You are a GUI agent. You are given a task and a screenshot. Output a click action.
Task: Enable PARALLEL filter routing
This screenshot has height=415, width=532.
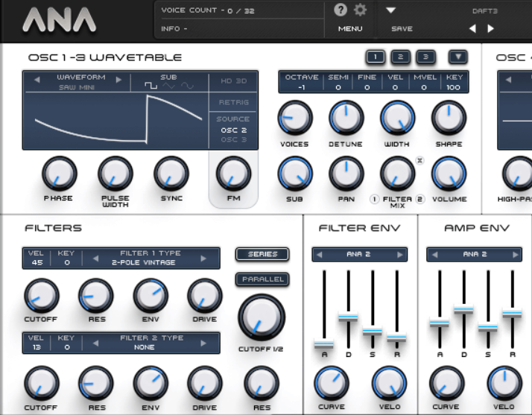[262, 279]
